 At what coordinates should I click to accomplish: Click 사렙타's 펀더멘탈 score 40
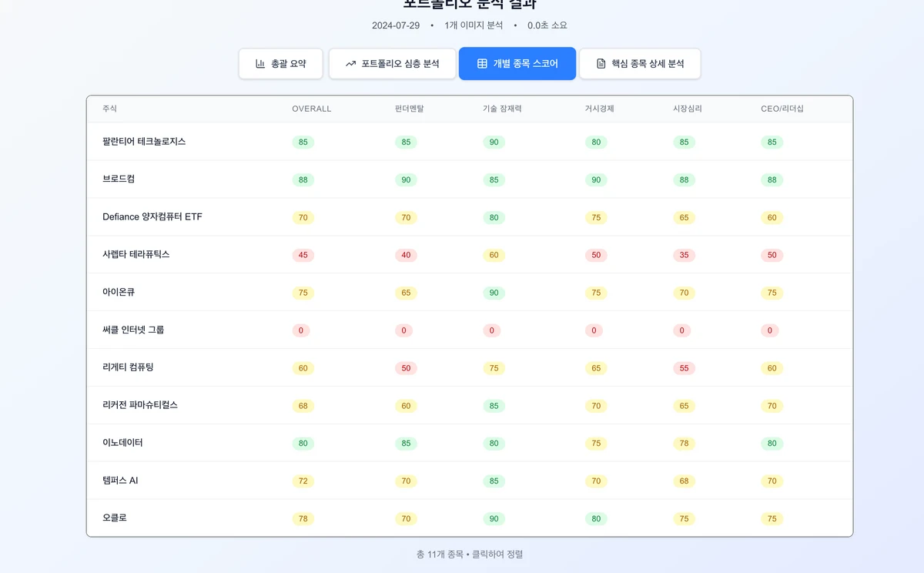coord(406,255)
